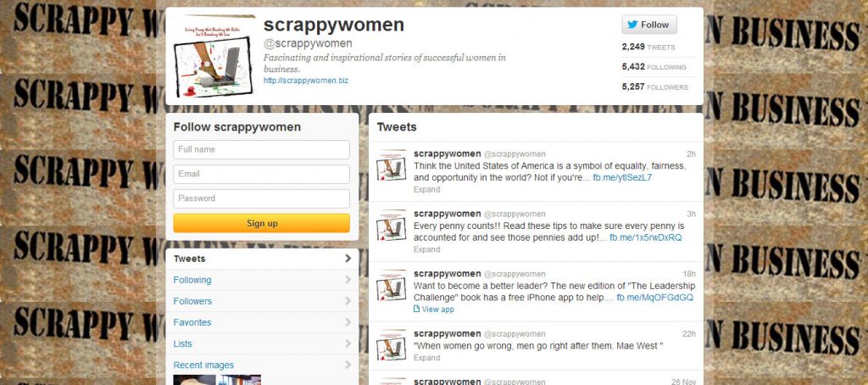The height and width of the screenshot is (385, 868).
Task: Open the Lists section in sidebar
Action: [x=262, y=344]
